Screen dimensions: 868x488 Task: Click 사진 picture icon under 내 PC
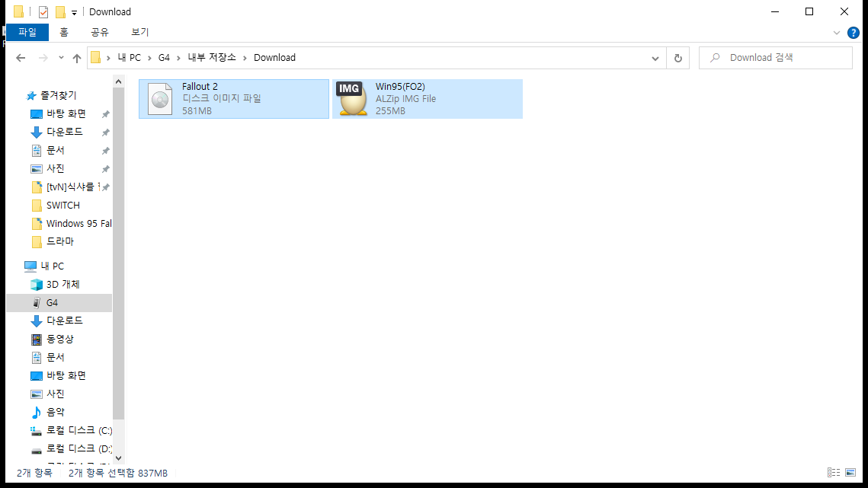click(x=37, y=394)
